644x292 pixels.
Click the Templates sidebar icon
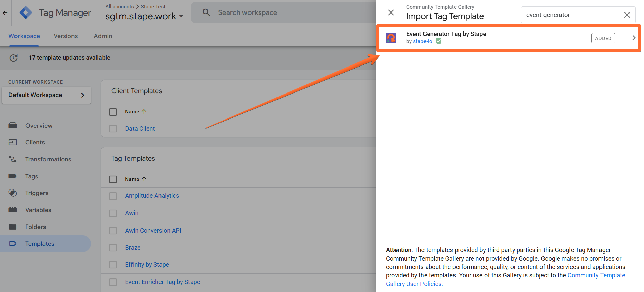click(13, 244)
